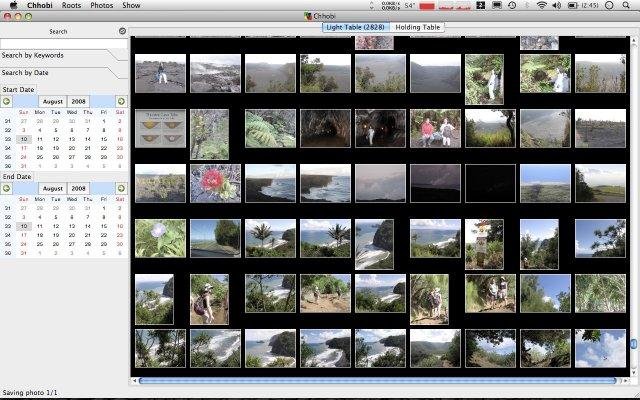Open the End Date year box showing 2008
This screenshot has width=640, height=400.
(x=78, y=188)
